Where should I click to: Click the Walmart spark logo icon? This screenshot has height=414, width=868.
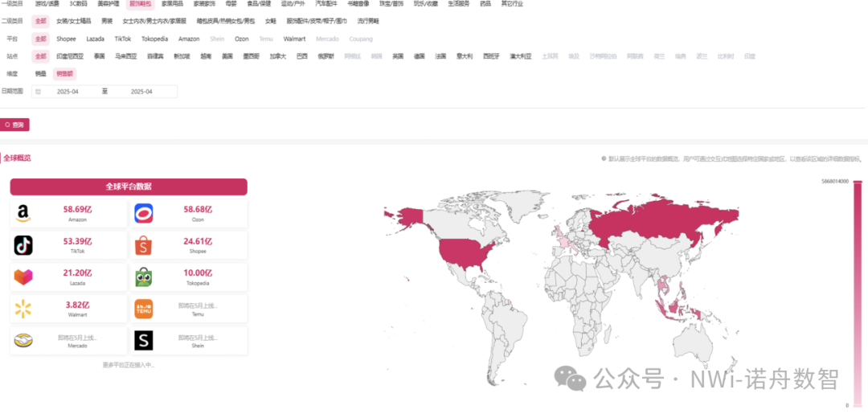(23, 309)
